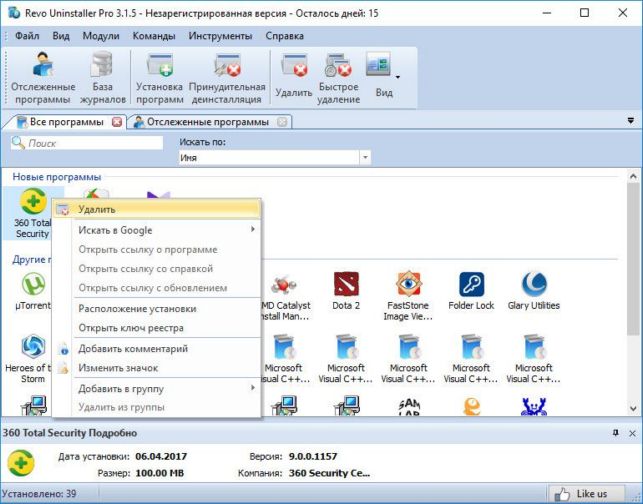The width and height of the screenshot is (643, 504).
Task: Click Быстрое удаление toolbar icon
Action: [338, 78]
